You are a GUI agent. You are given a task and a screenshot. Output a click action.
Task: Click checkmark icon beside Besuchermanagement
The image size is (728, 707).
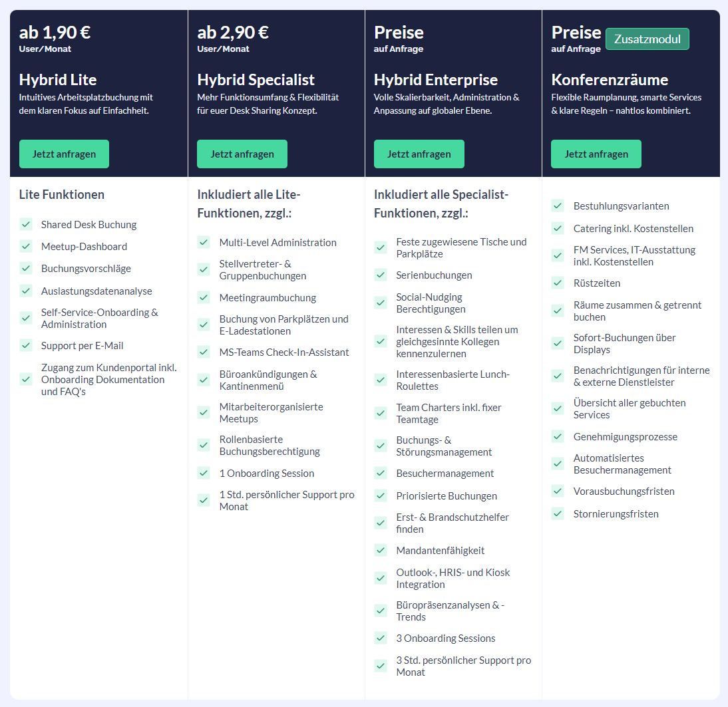pos(381,473)
